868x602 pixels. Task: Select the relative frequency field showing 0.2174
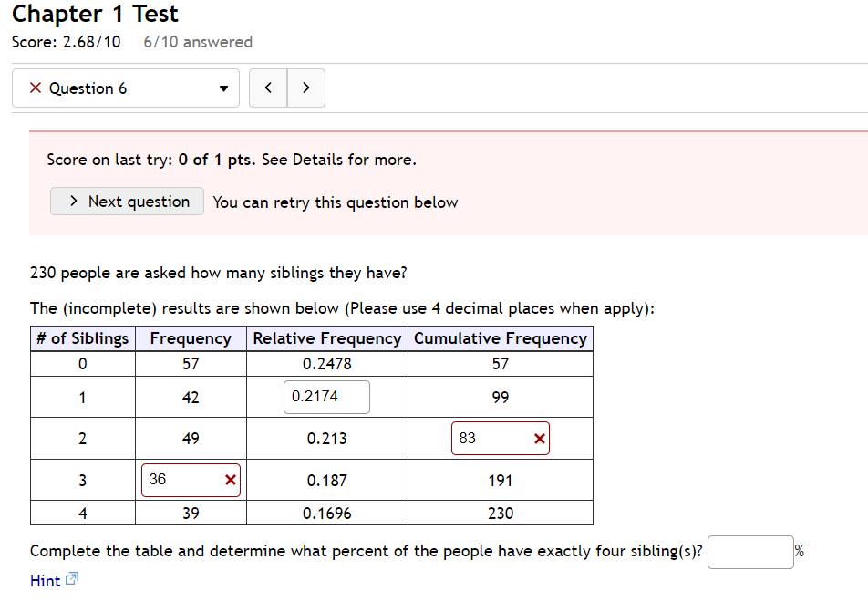326,397
